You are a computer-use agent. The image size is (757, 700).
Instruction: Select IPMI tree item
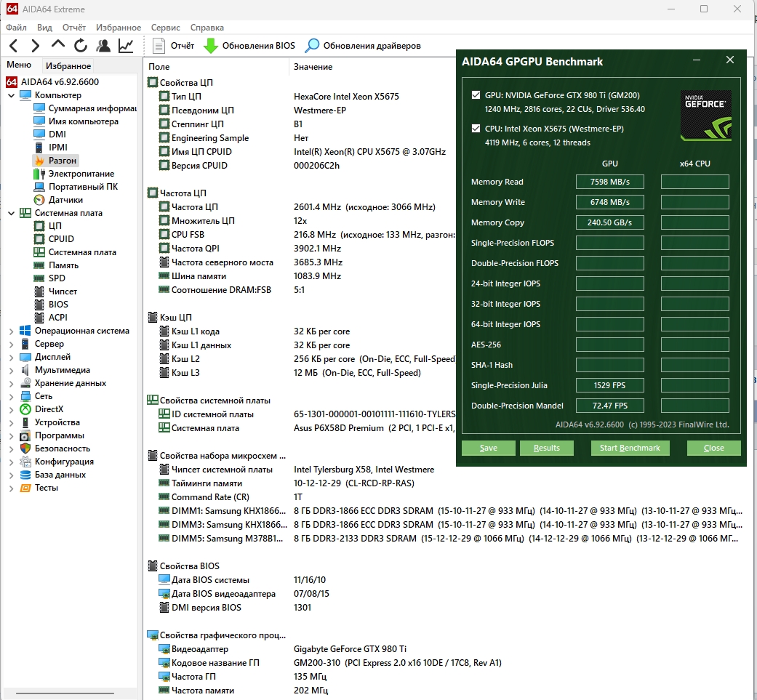(58, 147)
